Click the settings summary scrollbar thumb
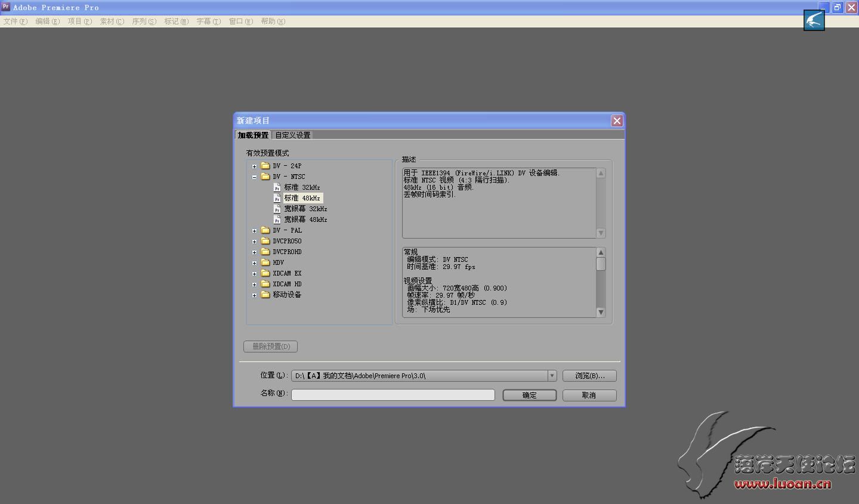859x504 pixels. (x=601, y=264)
